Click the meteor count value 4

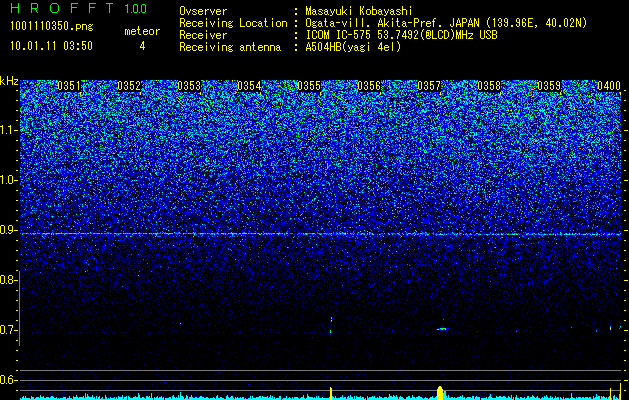[x=142, y=46]
